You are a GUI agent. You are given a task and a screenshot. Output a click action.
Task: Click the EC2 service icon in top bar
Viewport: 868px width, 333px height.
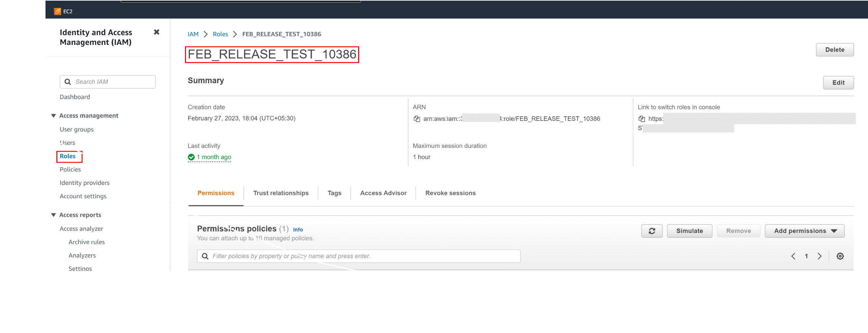[57, 12]
